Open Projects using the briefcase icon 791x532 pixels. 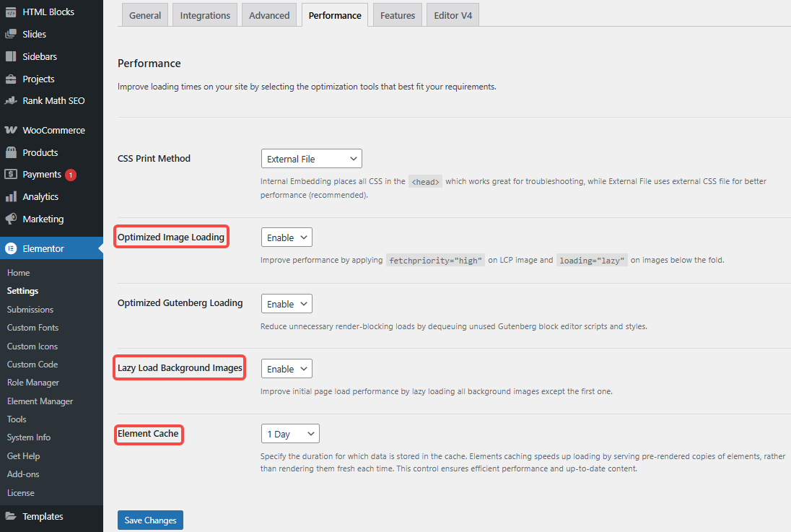click(x=11, y=79)
